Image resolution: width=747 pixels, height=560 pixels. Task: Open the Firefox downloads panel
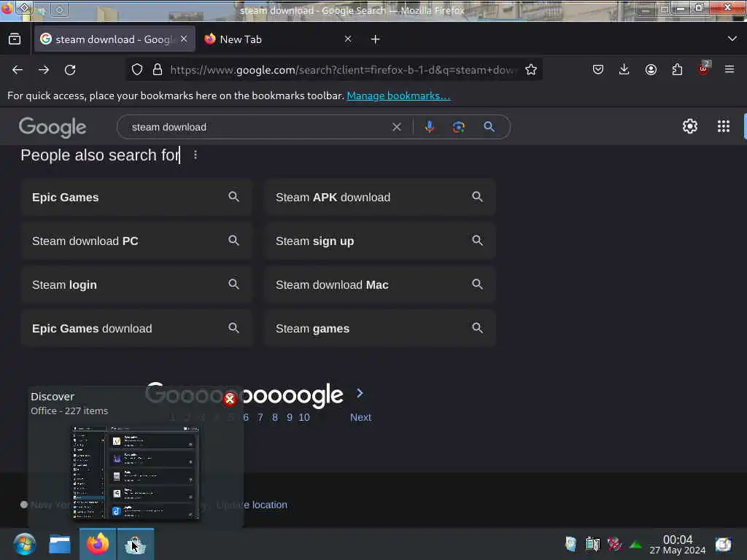pos(624,70)
